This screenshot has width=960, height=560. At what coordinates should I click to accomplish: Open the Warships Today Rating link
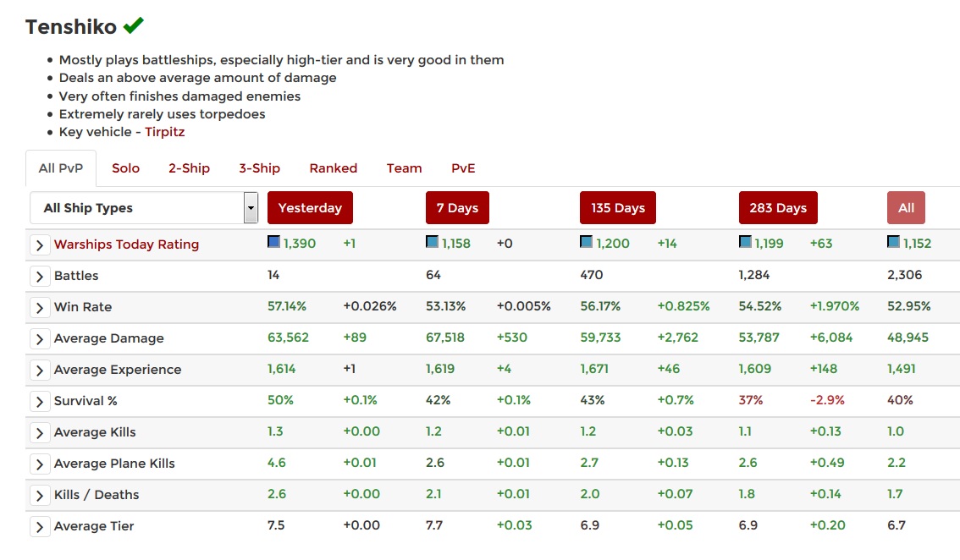point(126,244)
